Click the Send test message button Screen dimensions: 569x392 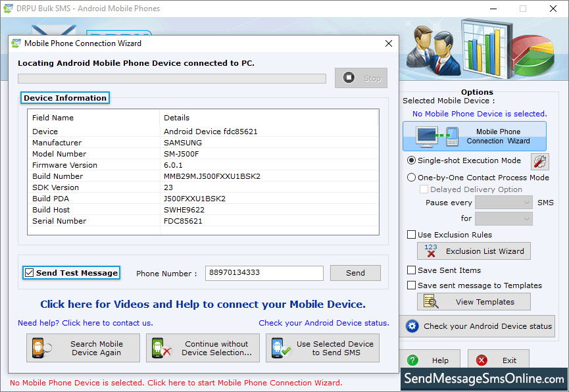[355, 273]
